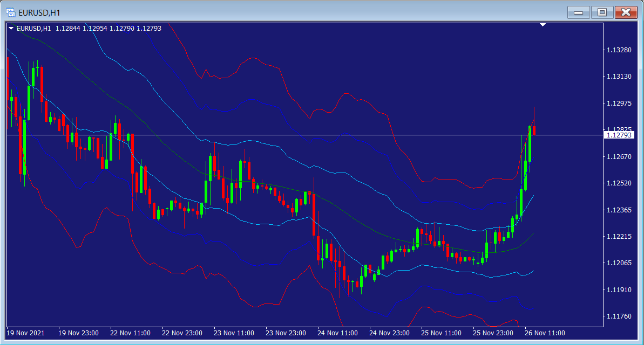644x345 pixels.
Task: Click the 23 Nov 11:00 time label
Action: (x=234, y=333)
